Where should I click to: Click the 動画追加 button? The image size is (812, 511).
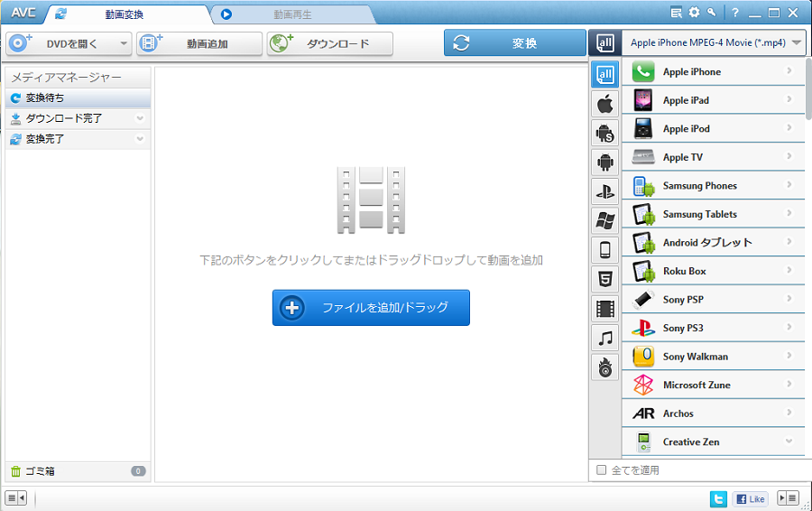click(199, 43)
